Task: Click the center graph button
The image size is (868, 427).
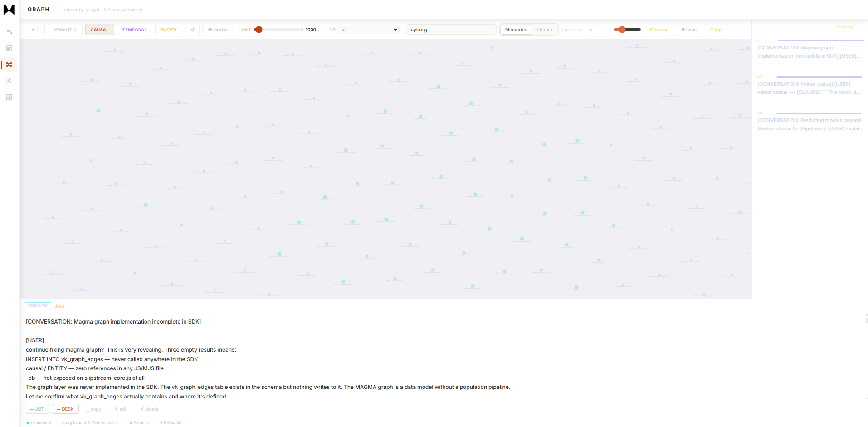Action: (x=218, y=29)
